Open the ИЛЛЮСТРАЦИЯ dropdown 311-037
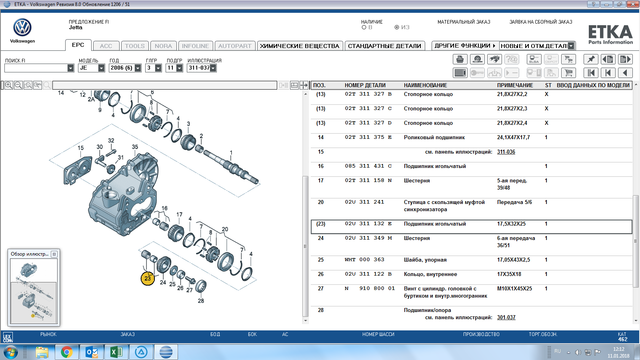The width and height of the screenshot is (640, 360). [x=213, y=68]
